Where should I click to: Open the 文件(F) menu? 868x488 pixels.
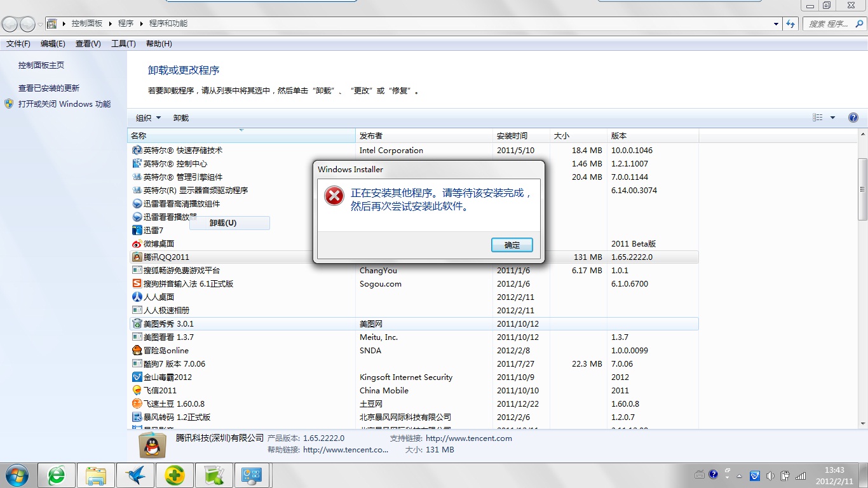click(x=18, y=44)
